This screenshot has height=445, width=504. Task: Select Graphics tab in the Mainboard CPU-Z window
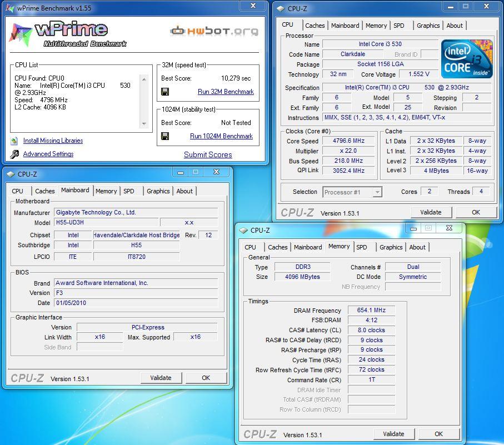tap(158, 191)
